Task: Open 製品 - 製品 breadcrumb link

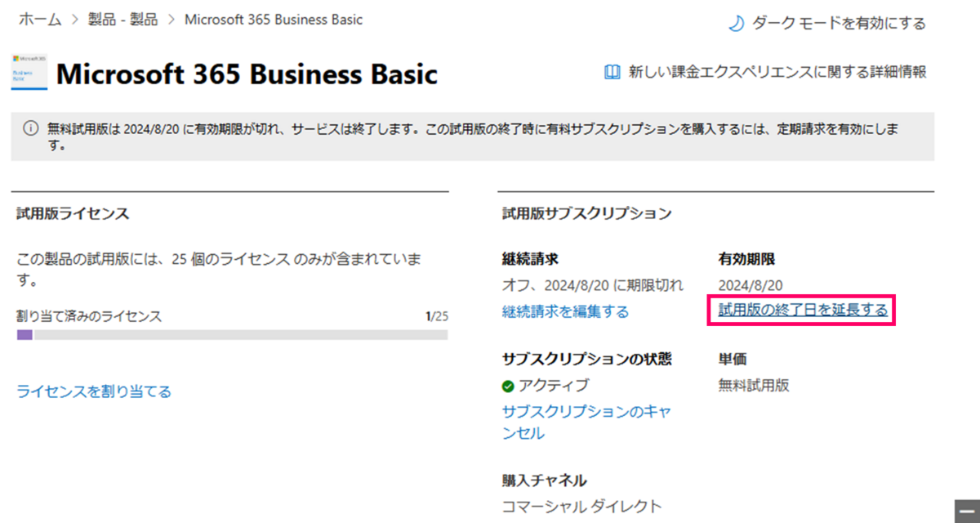Action: (x=122, y=20)
